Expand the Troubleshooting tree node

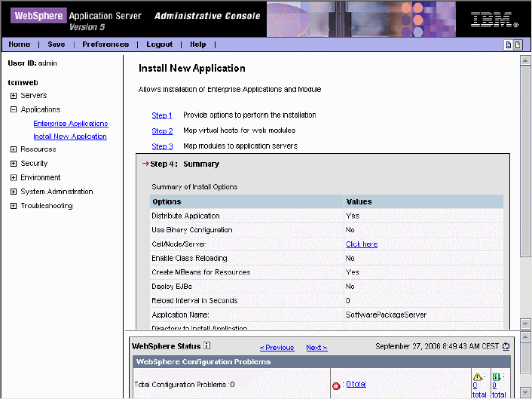click(x=14, y=206)
